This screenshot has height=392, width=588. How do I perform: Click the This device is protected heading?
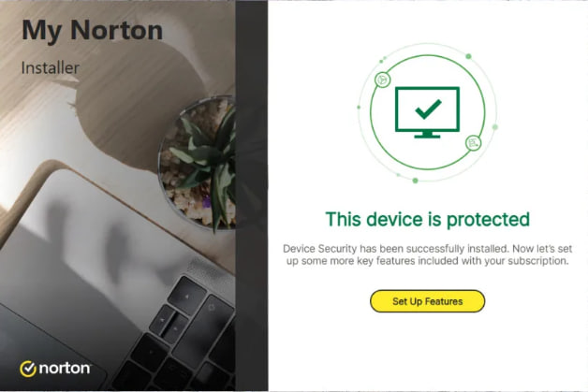[428, 219]
